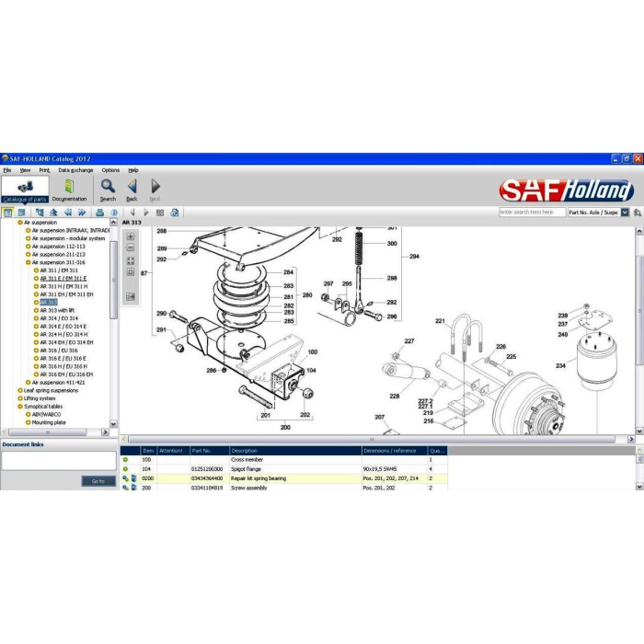Open the Help menu
The image size is (644, 644).
tap(133, 170)
